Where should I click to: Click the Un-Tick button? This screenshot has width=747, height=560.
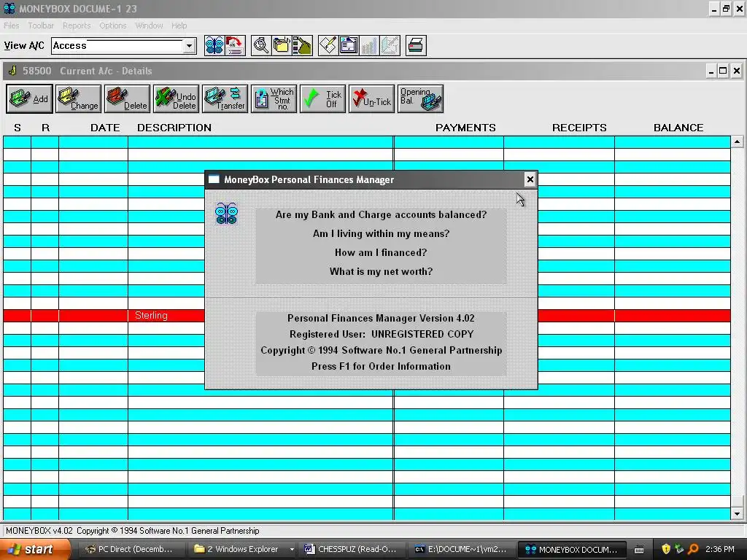pos(371,99)
